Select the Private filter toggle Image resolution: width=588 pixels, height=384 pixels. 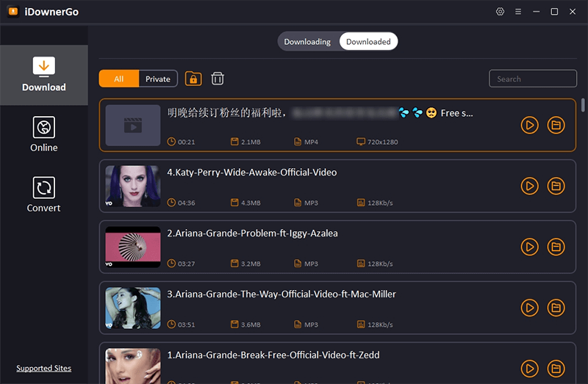(x=158, y=79)
